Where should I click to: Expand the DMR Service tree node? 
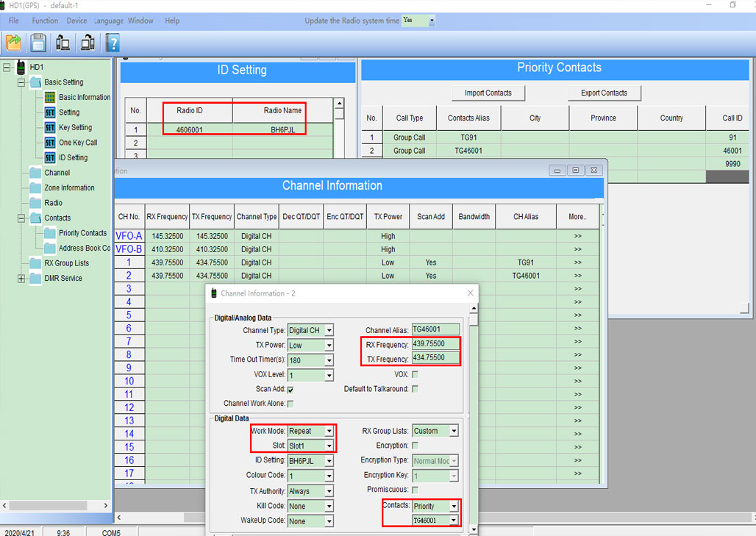[21, 279]
